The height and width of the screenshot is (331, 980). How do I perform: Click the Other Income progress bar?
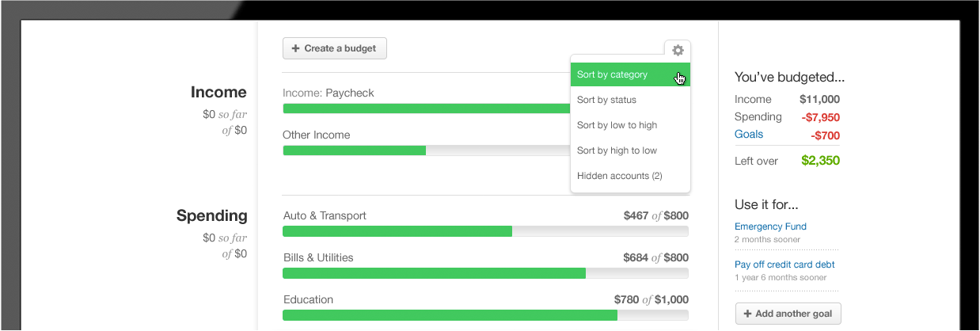click(x=426, y=150)
